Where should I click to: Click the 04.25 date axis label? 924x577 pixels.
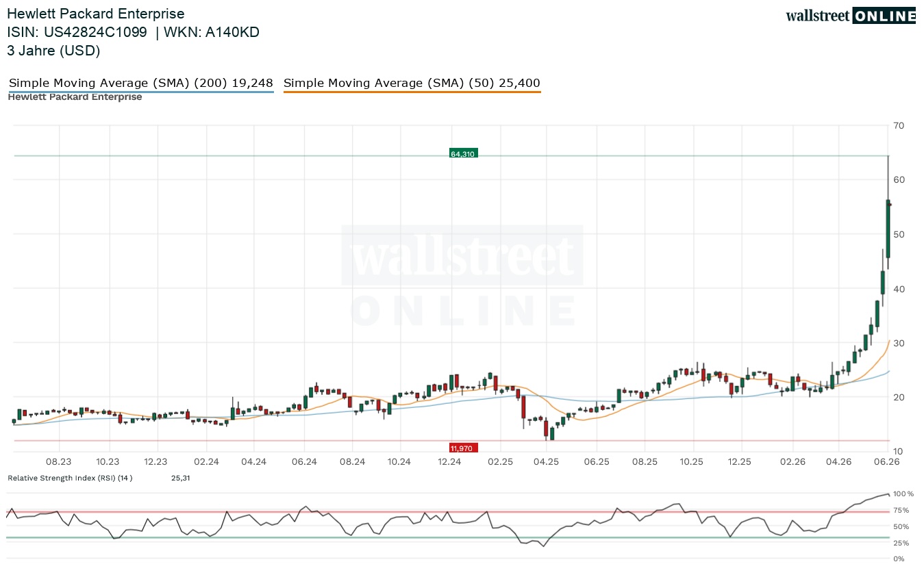[547, 462]
